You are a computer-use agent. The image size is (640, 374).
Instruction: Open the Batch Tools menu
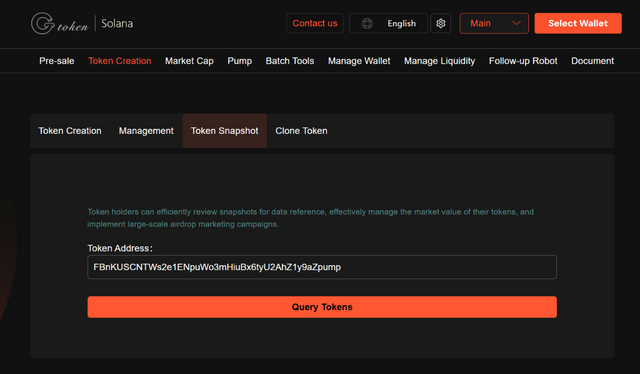click(290, 61)
